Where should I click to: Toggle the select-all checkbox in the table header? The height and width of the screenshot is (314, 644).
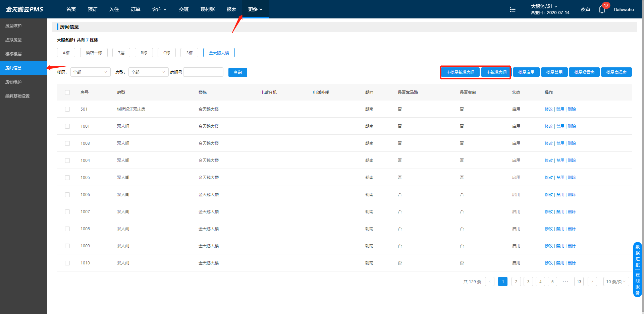(67, 92)
